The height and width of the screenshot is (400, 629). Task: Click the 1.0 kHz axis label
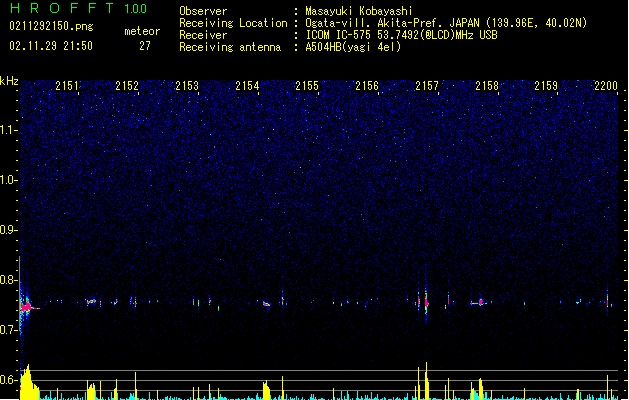click(x=8, y=179)
